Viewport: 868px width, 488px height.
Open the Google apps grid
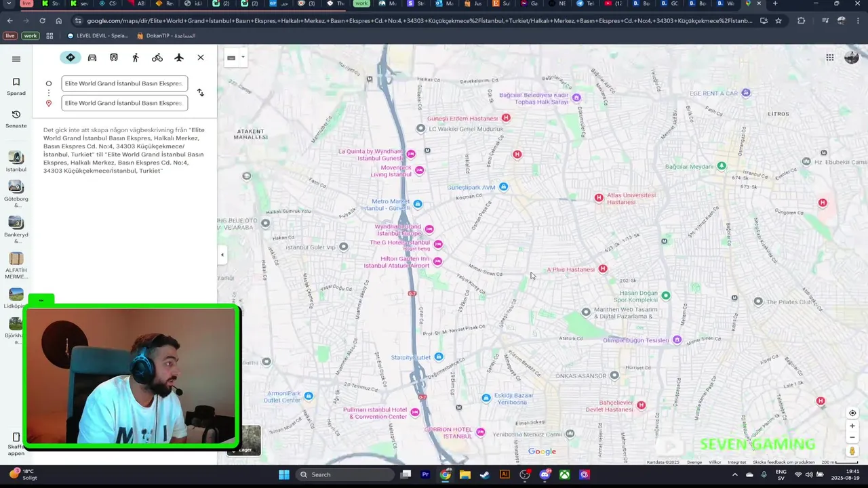coord(829,58)
